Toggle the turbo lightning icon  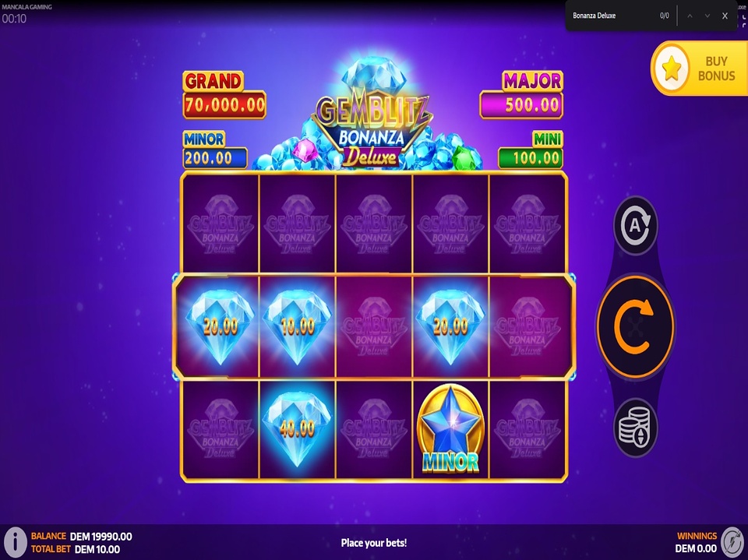732,542
